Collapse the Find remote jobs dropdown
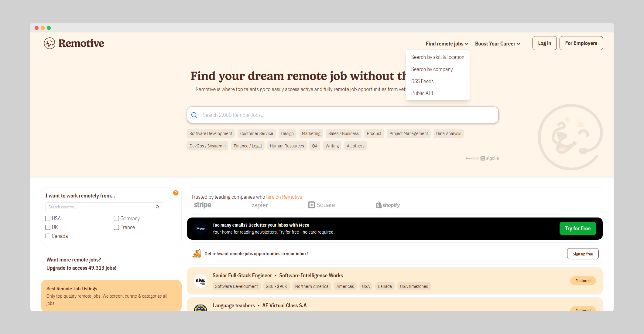Screen dimensions: 644x334 point(447,44)
